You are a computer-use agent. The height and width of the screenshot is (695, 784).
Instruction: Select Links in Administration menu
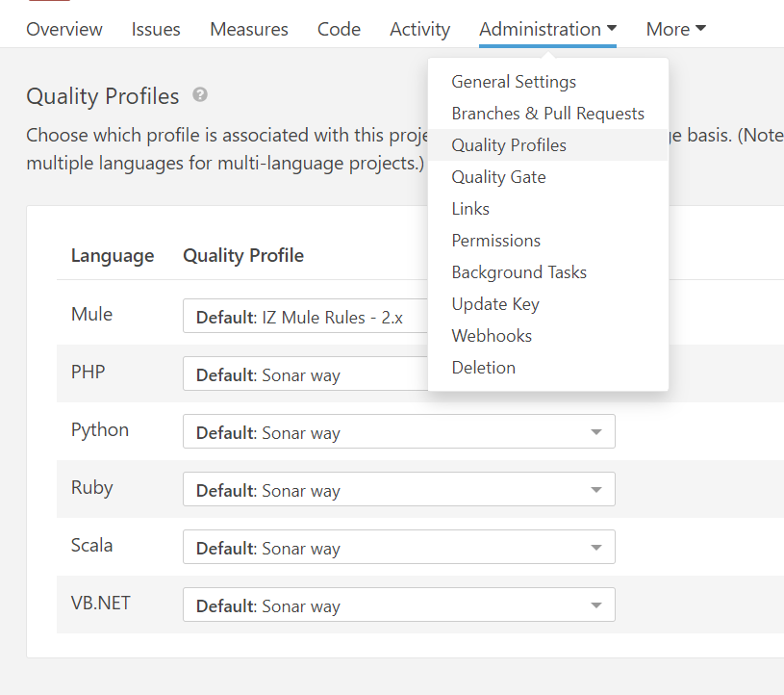click(x=548, y=209)
